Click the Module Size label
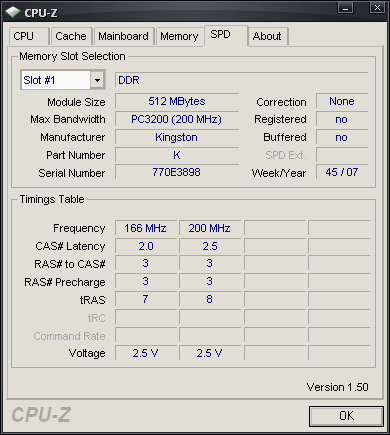The height and width of the screenshot is (435, 390). [76, 102]
